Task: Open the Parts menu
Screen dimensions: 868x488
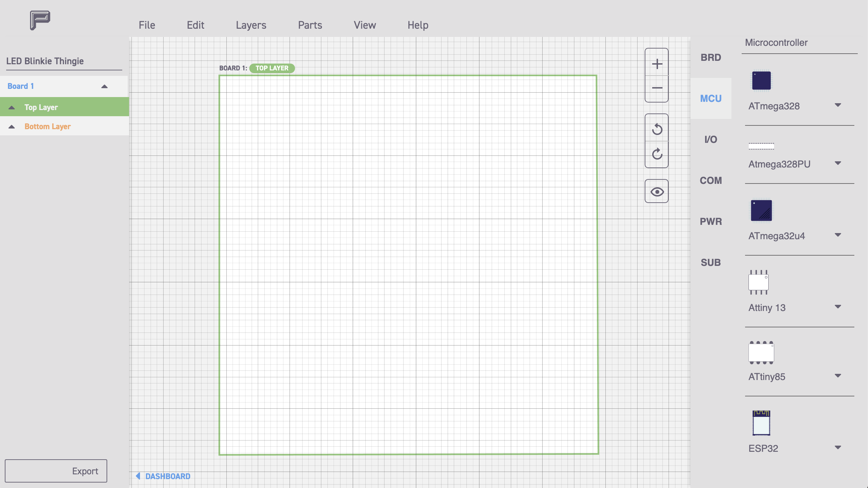Action: pos(309,25)
